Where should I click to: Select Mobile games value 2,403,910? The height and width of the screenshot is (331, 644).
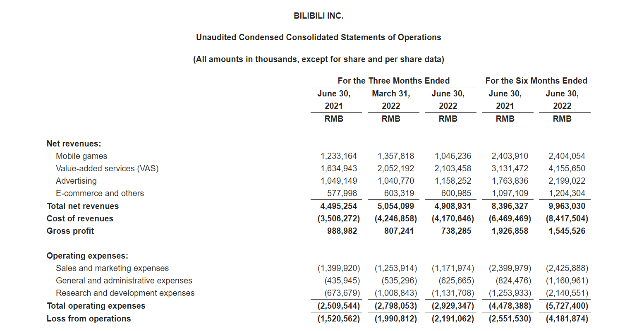pyautogui.click(x=510, y=156)
